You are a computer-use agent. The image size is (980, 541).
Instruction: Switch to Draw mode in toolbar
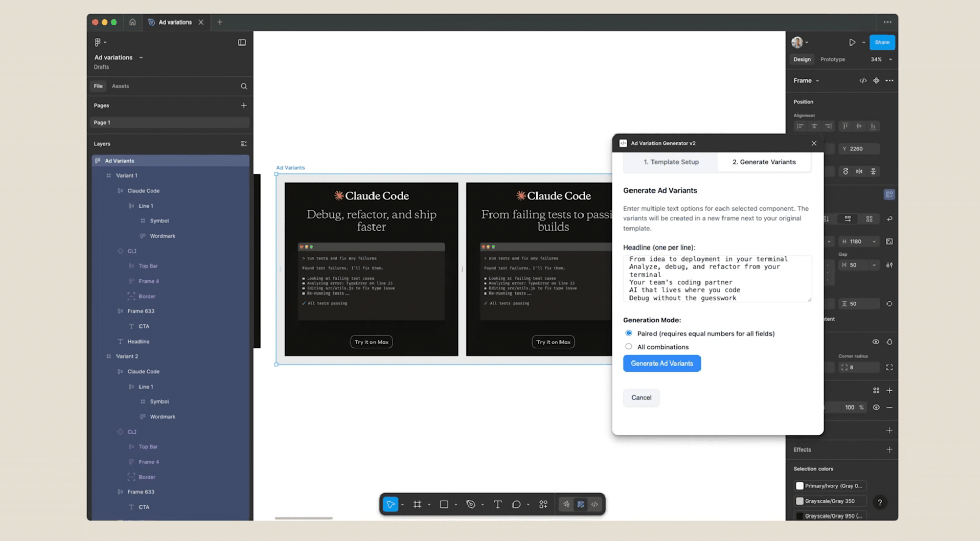point(566,504)
